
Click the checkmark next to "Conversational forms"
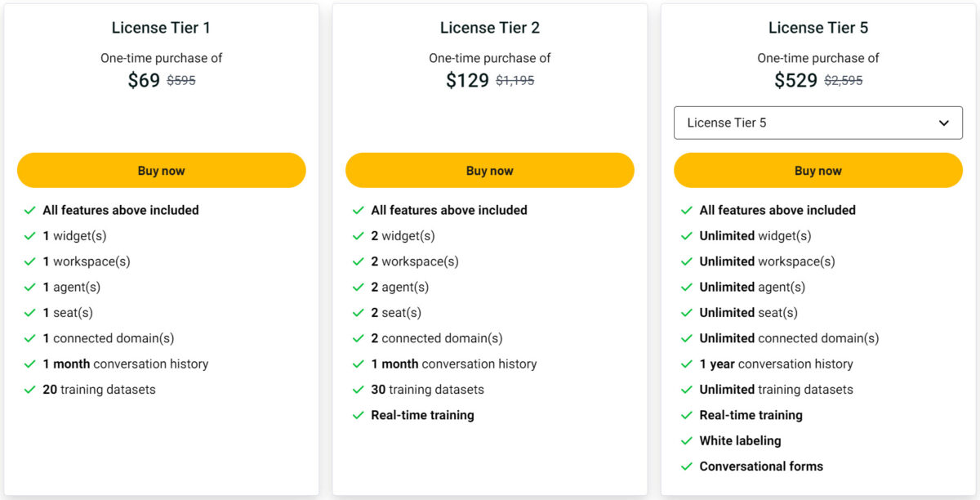click(x=687, y=467)
